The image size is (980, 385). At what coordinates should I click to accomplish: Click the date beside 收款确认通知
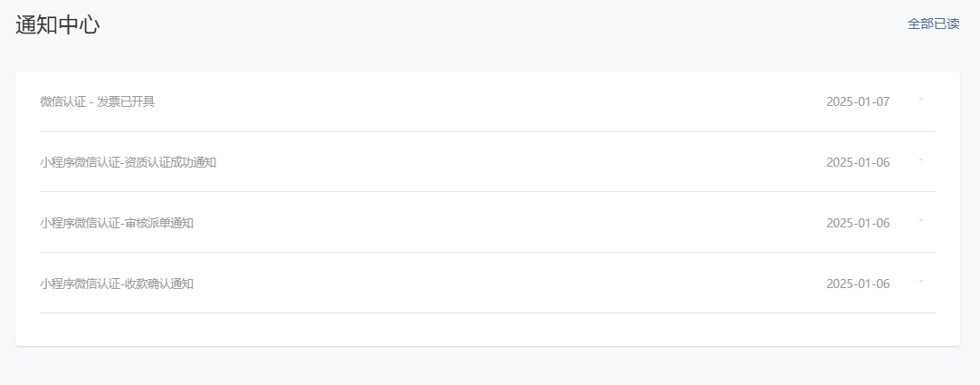click(x=858, y=284)
